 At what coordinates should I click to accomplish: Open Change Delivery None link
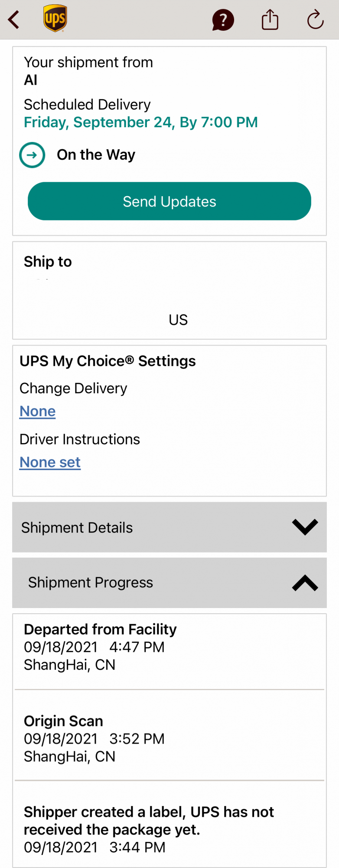click(x=38, y=411)
